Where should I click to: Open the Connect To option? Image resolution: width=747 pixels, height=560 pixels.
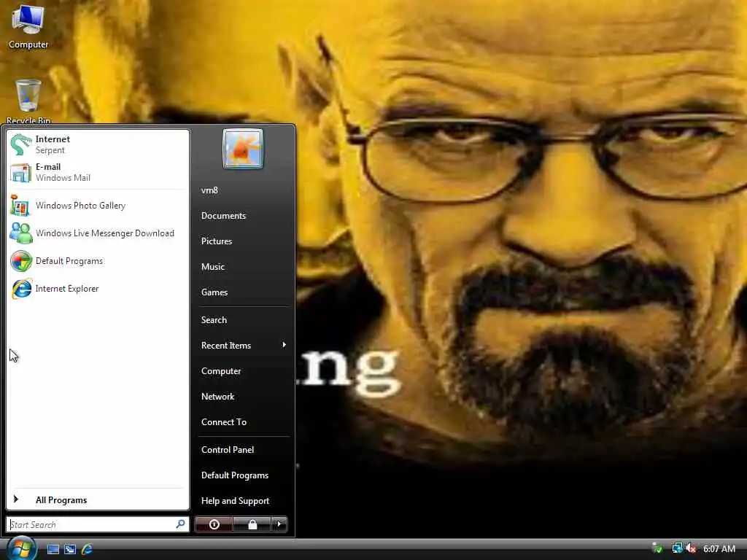[243, 422]
